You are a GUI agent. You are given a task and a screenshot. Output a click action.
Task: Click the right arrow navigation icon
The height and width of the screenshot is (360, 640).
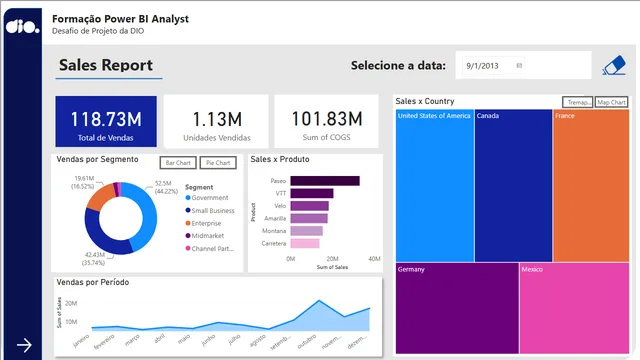coord(24,345)
